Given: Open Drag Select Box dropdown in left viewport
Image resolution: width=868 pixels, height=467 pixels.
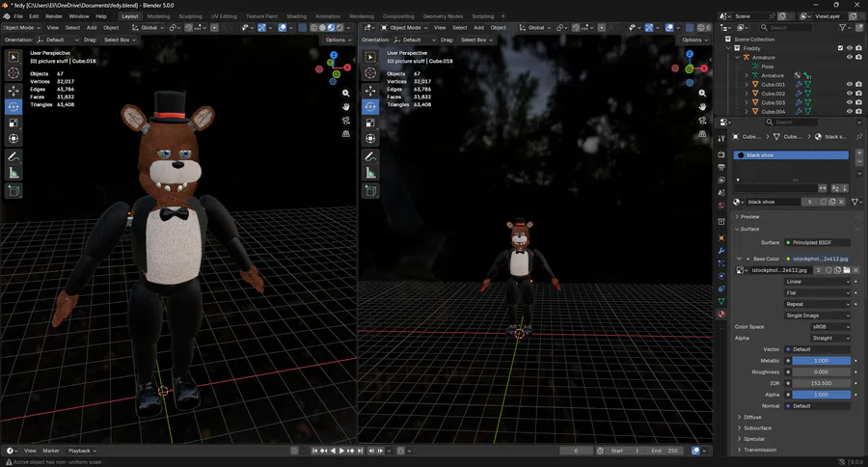Looking at the screenshot, I should click(120, 40).
